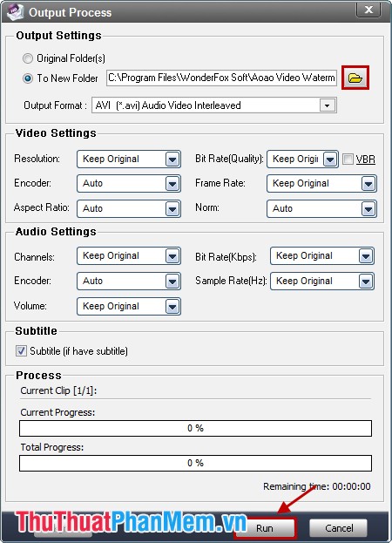Viewport: 392px width, 543px height.
Task: Open the audio Encoder dropdown
Action: pyautogui.click(x=129, y=281)
